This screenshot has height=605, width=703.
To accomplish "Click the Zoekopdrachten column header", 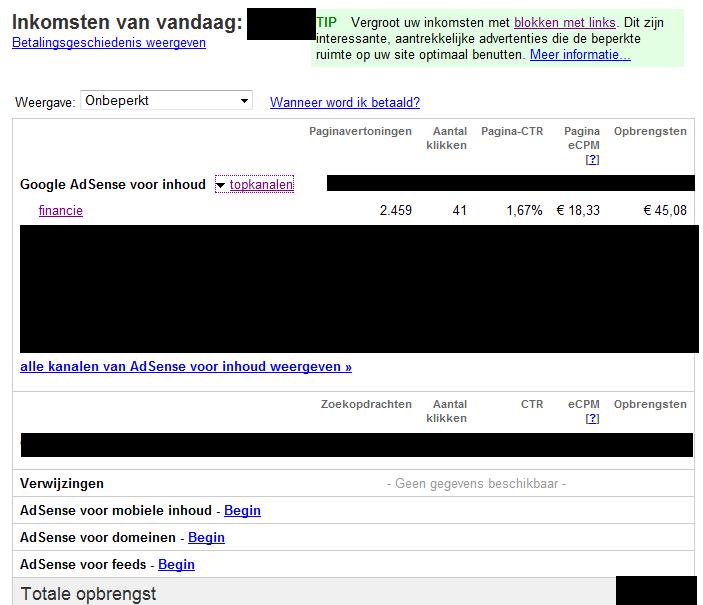I will point(366,404).
